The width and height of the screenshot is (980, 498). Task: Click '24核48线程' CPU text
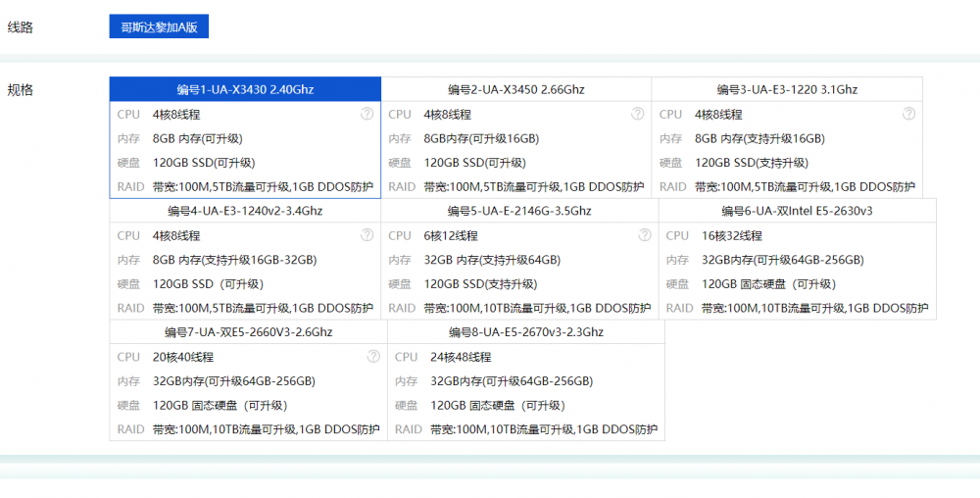[x=461, y=358]
